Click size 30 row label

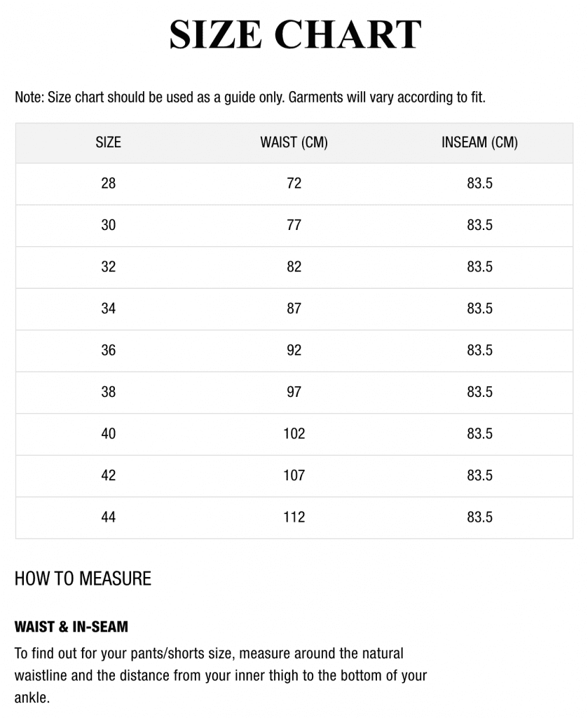tap(109, 225)
